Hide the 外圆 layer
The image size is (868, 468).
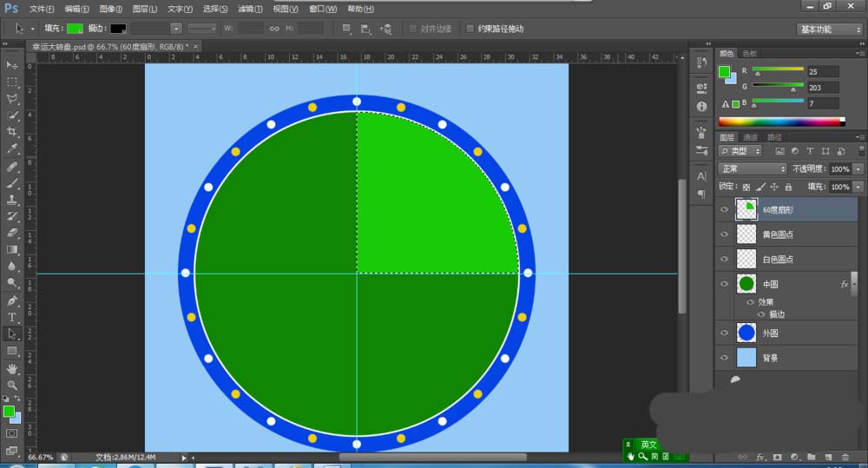coord(724,333)
